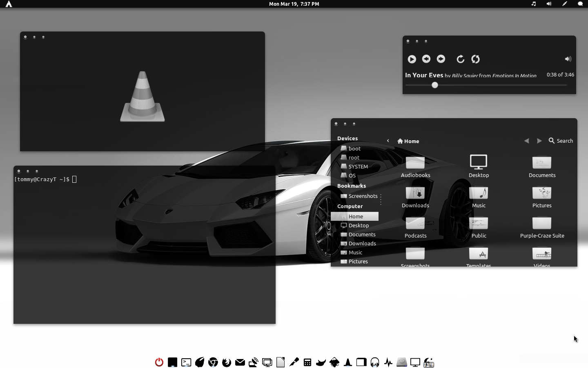588x368 pixels.
Task: Select Home in the Computer sidebar section
Action: pos(354,216)
